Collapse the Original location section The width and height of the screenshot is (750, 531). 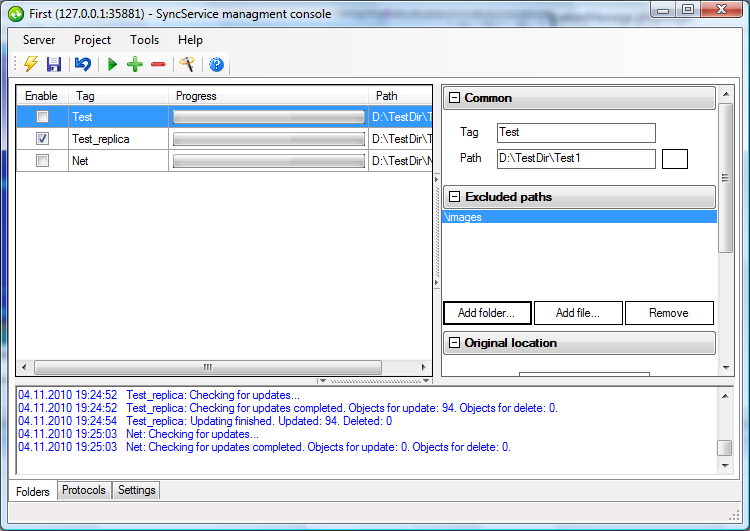[454, 343]
